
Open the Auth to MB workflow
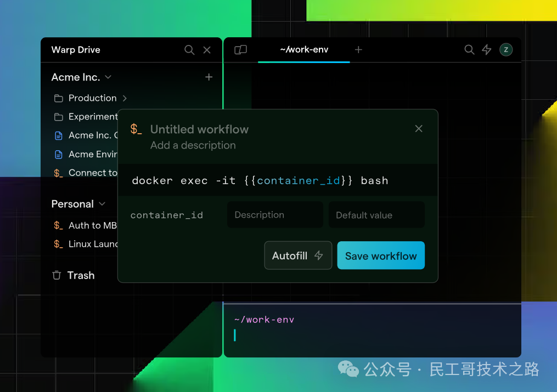[93, 225]
